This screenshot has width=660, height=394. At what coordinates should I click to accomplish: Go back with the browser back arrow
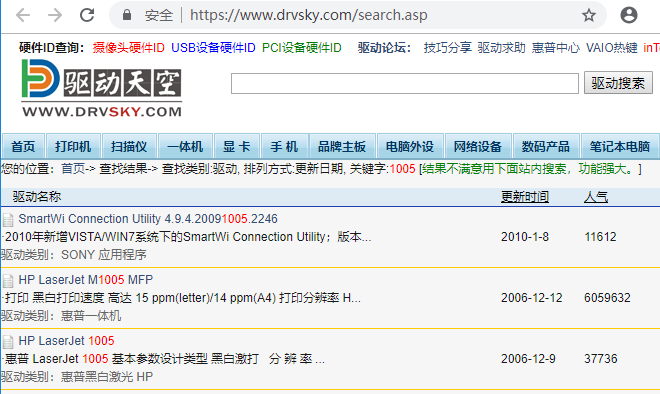click(x=23, y=16)
